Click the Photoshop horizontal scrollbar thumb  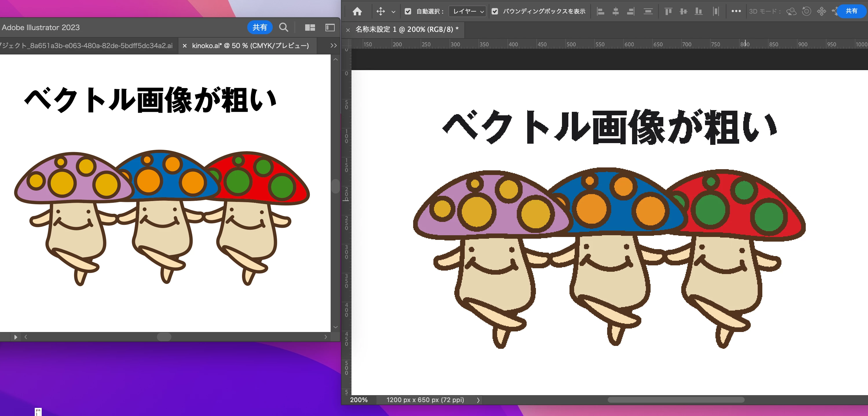pyautogui.click(x=675, y=400)
